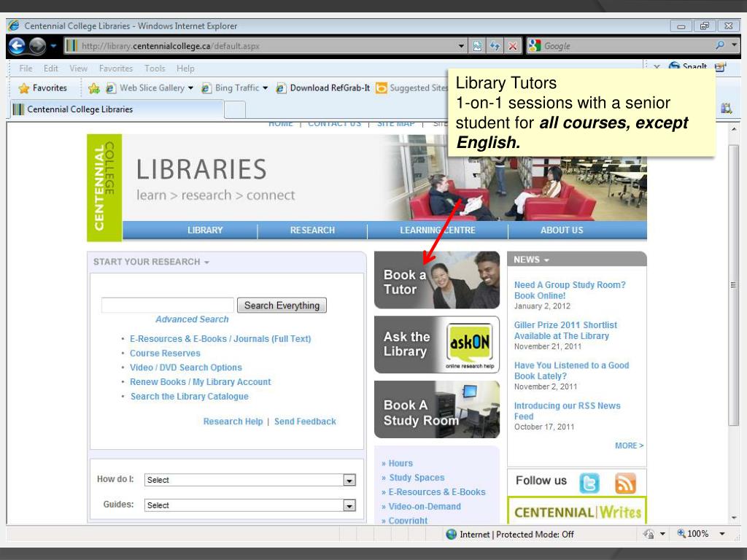The height and width of the screenshot is (560, 747).
Task: Open Search the Library Catalogue link
Action: pyautogui.click(x=189, y=396)
